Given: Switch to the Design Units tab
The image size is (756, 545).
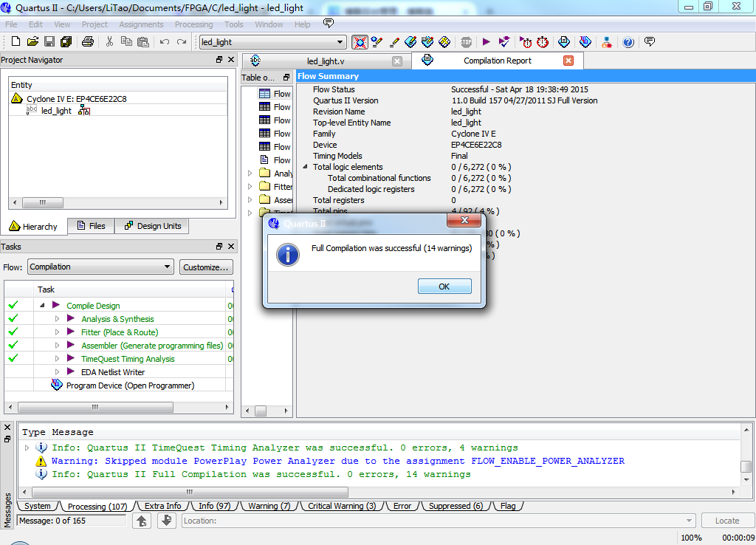Looking at the screenshot, I should click(x=153, y=226).
